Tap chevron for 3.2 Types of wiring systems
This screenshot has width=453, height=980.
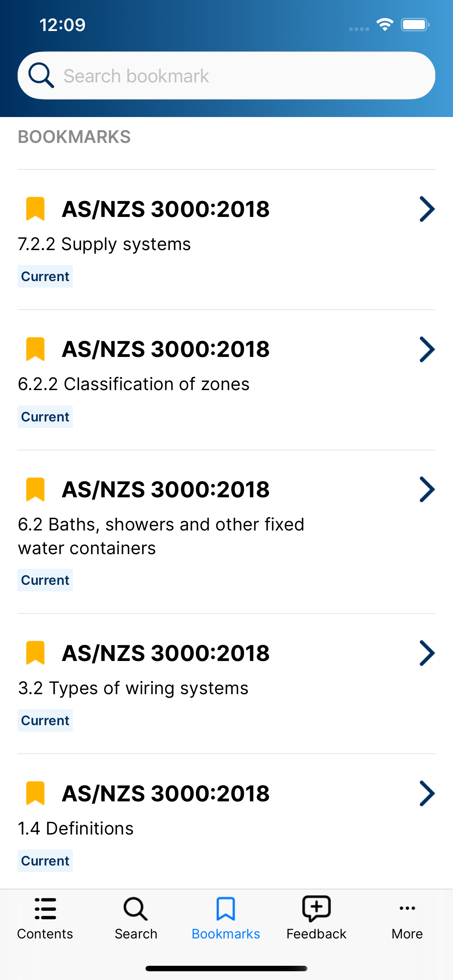point(427,653)
